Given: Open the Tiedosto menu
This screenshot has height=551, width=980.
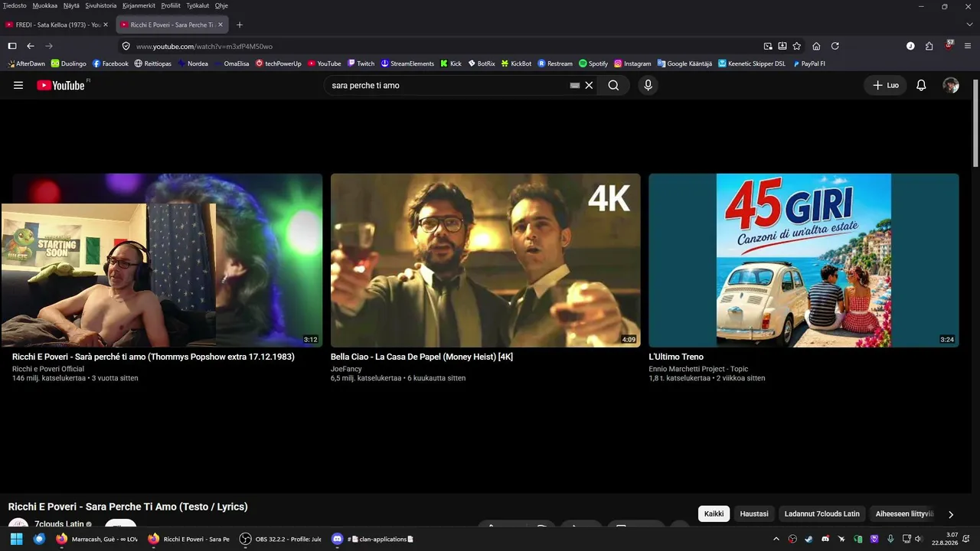Looking at the screenshot, I should click(15, 5).
